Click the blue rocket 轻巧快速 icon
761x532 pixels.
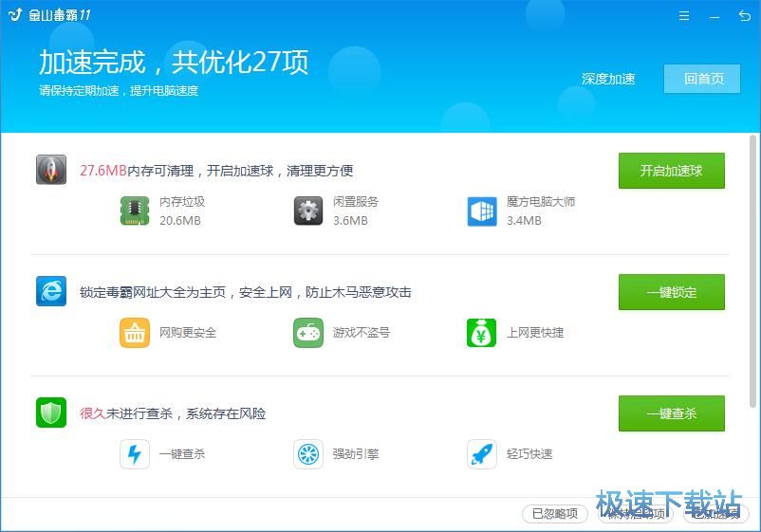482,454
